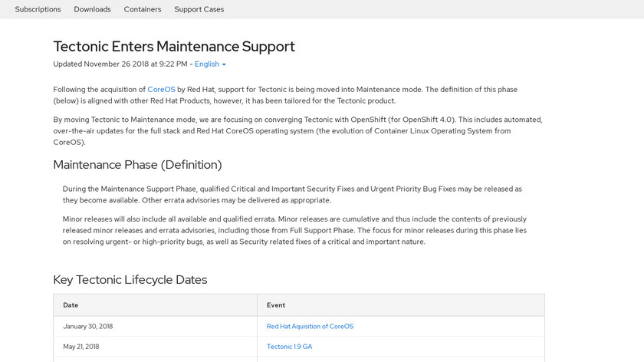The height and width of the screenshot is (362, 644).
Task: Click the paragraph starting "Minor releases will also"
Action: (x=294, y=230)
